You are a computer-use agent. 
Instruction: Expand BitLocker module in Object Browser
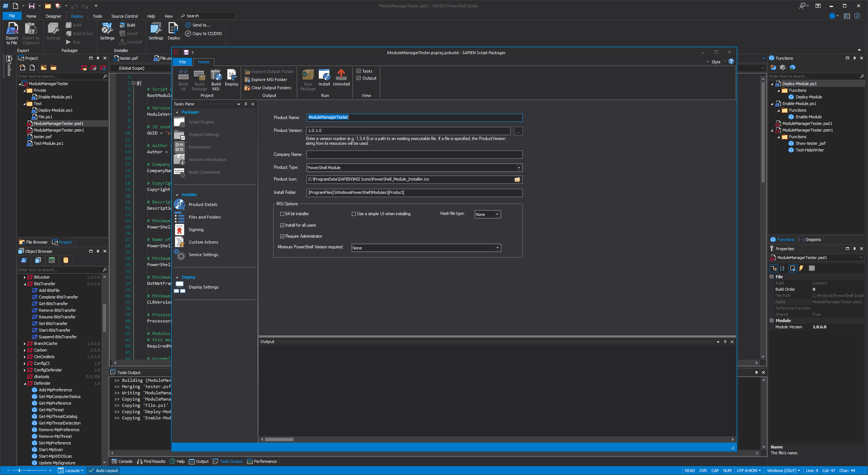25,277
